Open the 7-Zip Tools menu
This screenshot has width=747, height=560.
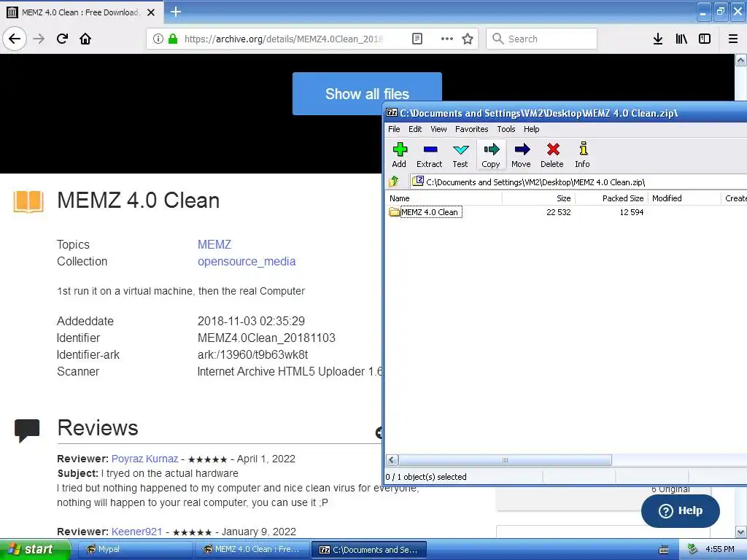506,129
